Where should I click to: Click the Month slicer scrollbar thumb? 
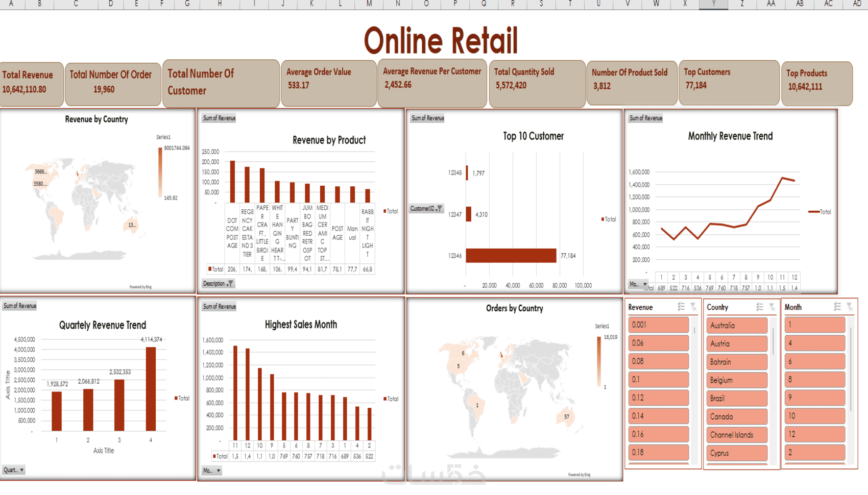pyautogui.click(x=851, y=368)
